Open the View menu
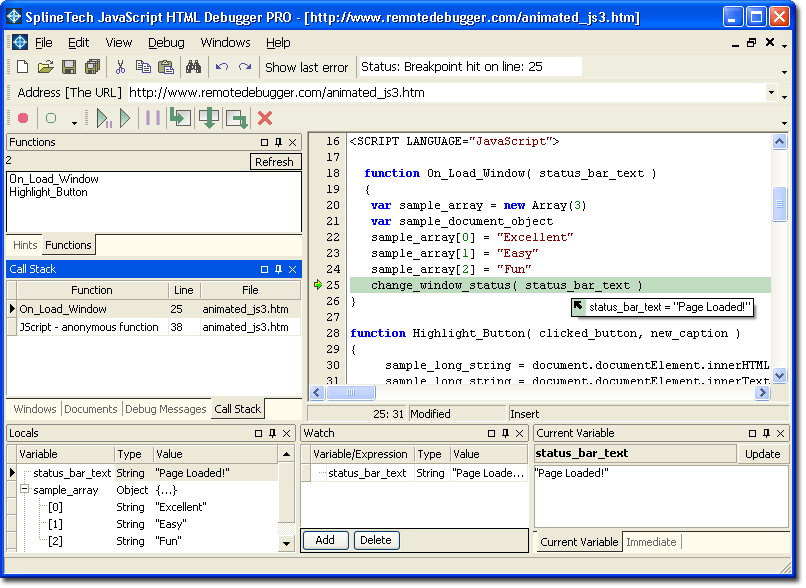 pyautogui.click(x=119, y=43)
